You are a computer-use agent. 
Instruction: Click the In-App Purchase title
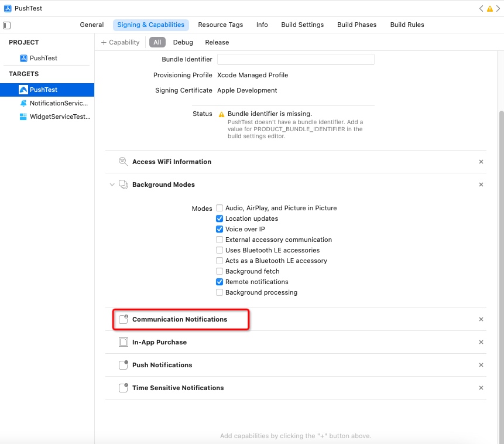tap(159, 342)
